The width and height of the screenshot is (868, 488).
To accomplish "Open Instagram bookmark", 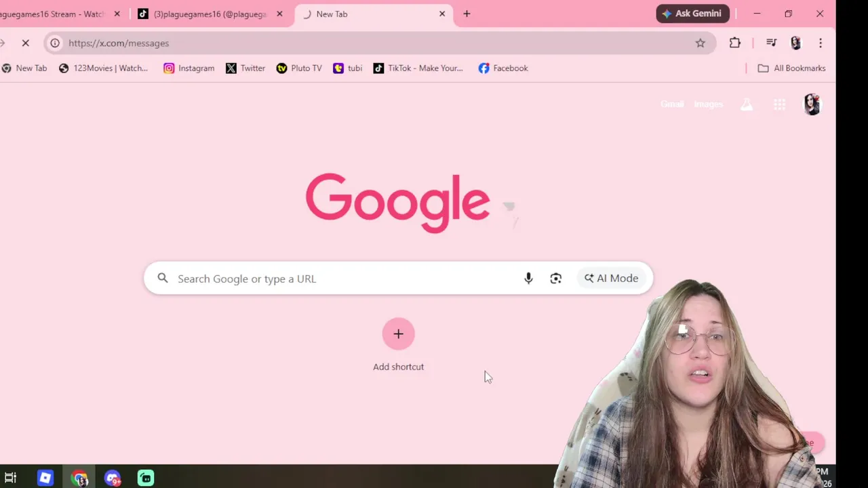I will tap(189, 68).
